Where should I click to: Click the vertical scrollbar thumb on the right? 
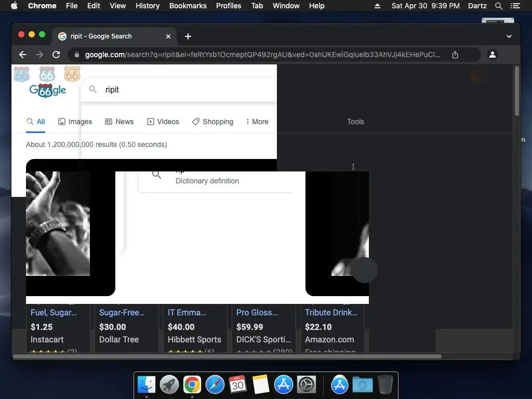(x=517, y=91)
